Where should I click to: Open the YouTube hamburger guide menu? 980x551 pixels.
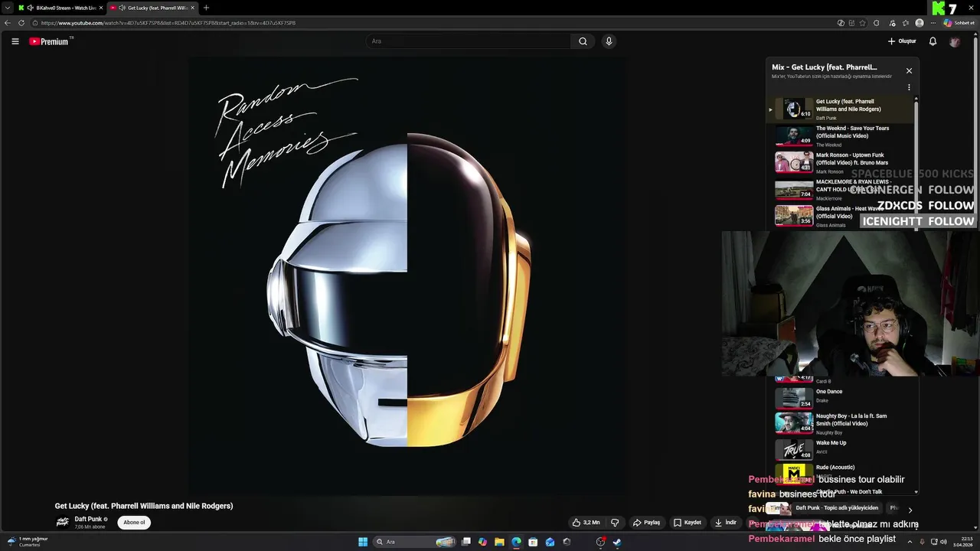pos(15,41)
